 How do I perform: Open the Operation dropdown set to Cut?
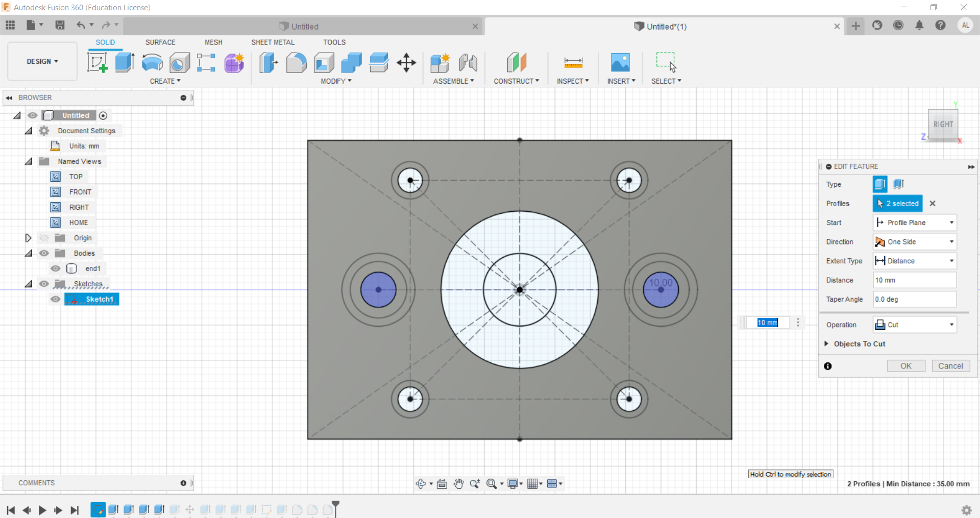pyautogui.click(x=914, y=325)
